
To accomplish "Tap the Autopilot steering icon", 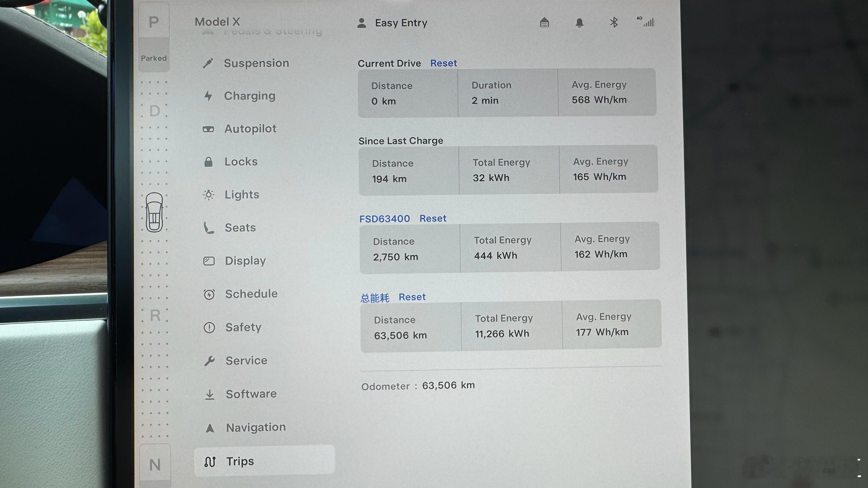I will [x=208, y=129].
